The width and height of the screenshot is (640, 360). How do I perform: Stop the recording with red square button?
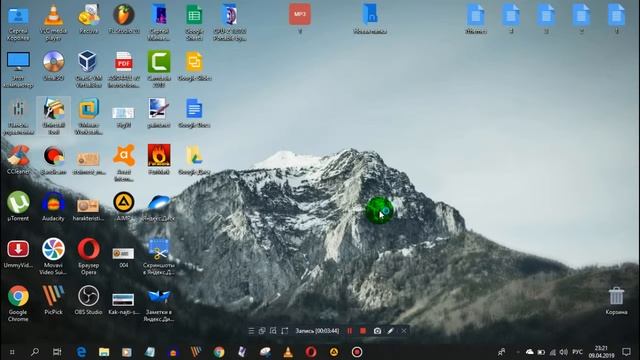[x=363, y=331]
